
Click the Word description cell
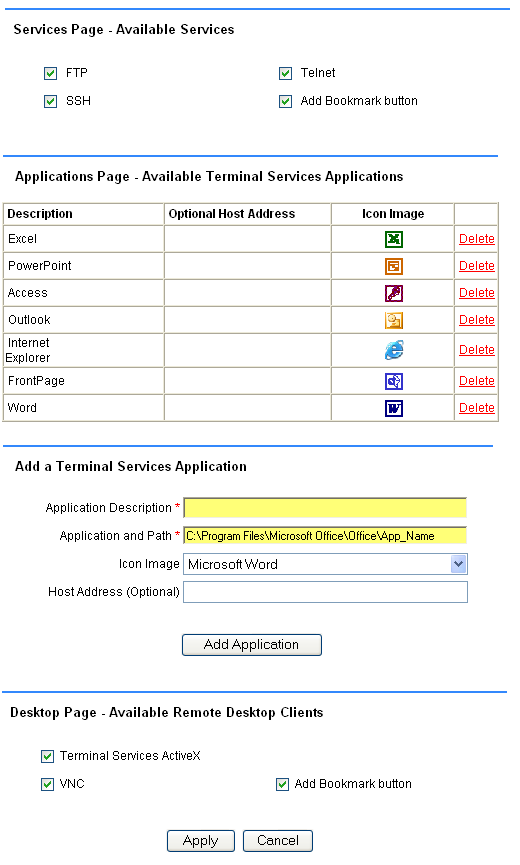pyautogui.click(x=84, y=408)
